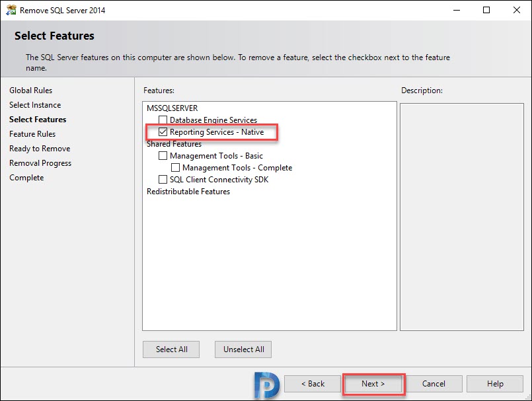Image resolution: width=532 pixels, height=401 pixels.
Task: Open Help for the wizard
Action: click(495, 384)
